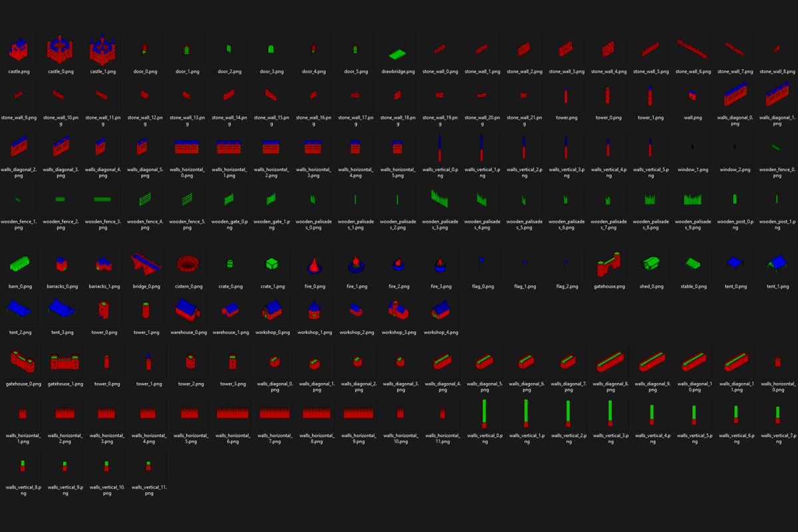Click the castle_0.png file name

[61, 71]
